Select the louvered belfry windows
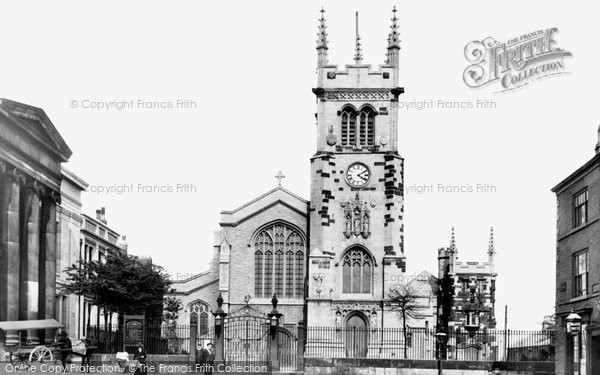The image size is (600, 375). point(357,126)
